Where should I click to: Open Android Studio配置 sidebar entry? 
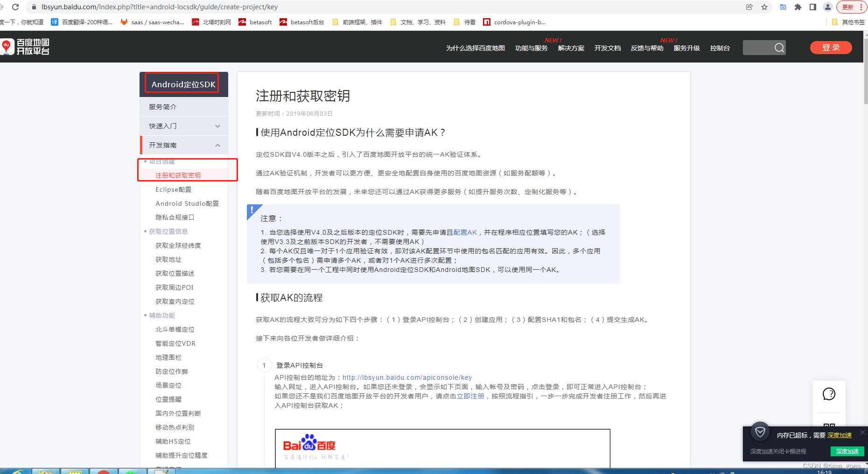tap(187, 203)
